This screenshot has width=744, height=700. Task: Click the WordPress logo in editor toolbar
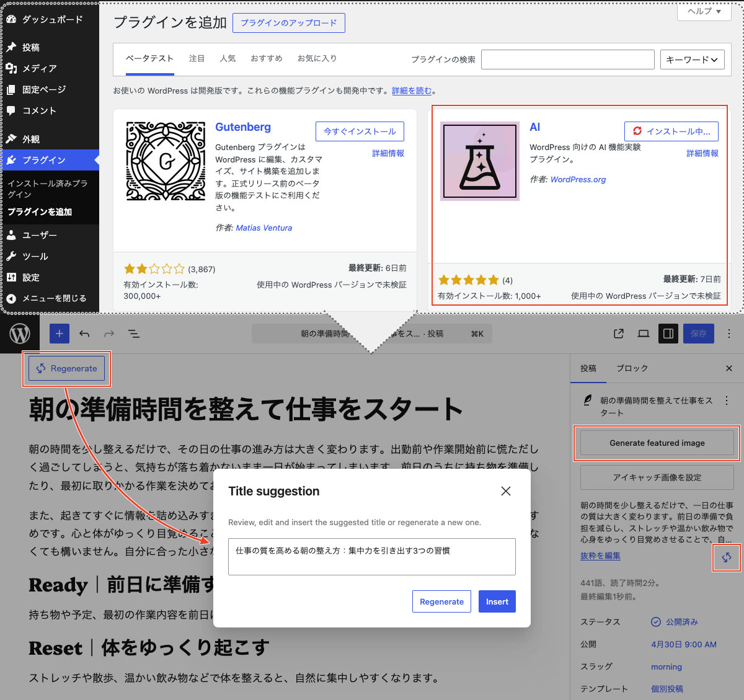(20, 334)
